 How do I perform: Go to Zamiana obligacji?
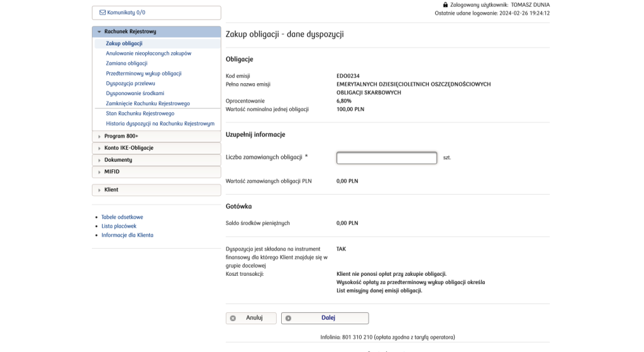[126, 64]
